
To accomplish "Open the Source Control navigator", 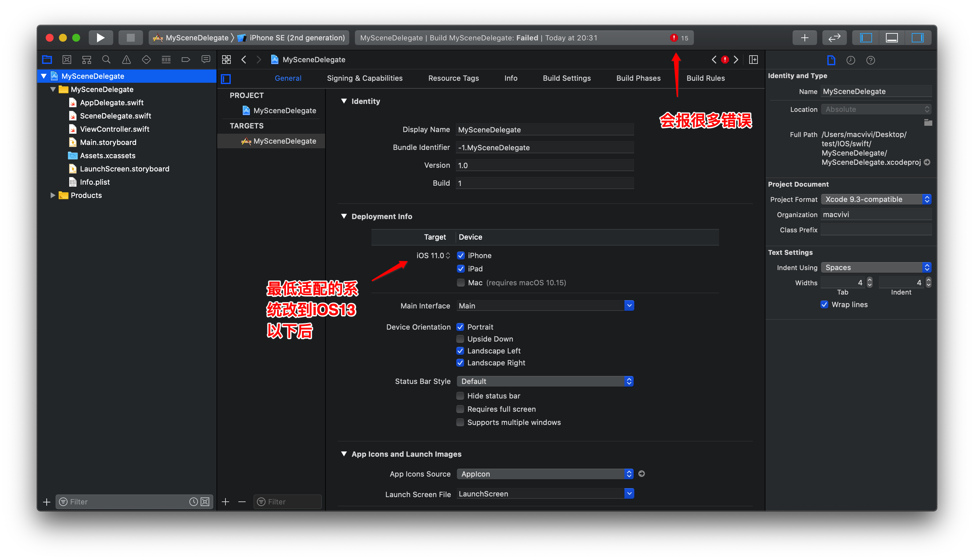I will click(x=67, y=60).
